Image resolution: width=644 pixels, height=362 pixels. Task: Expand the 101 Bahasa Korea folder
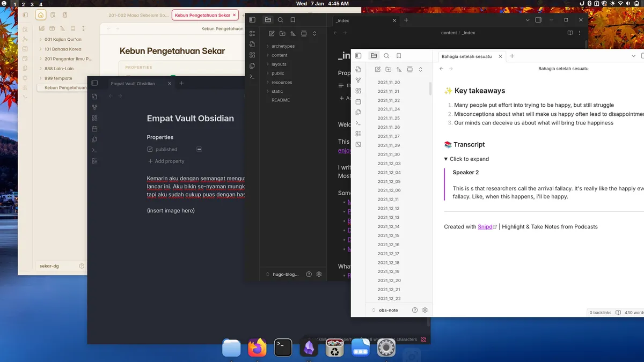(x=63, y=49)
